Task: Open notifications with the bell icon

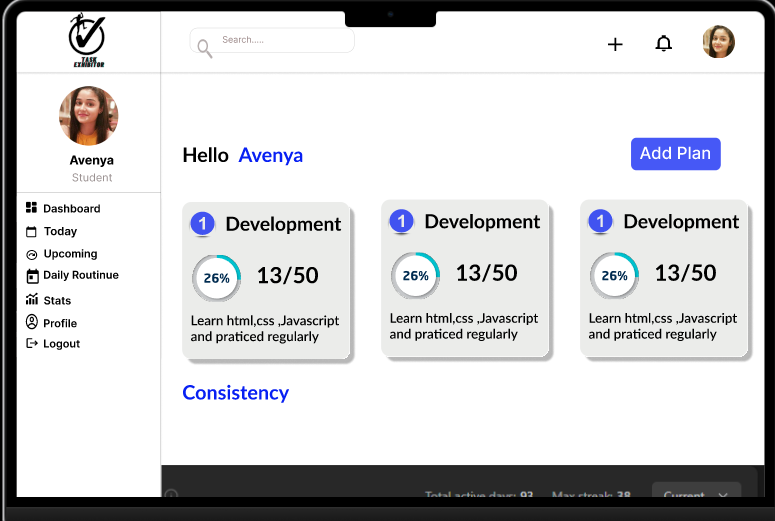Action: tap(663, 43)
